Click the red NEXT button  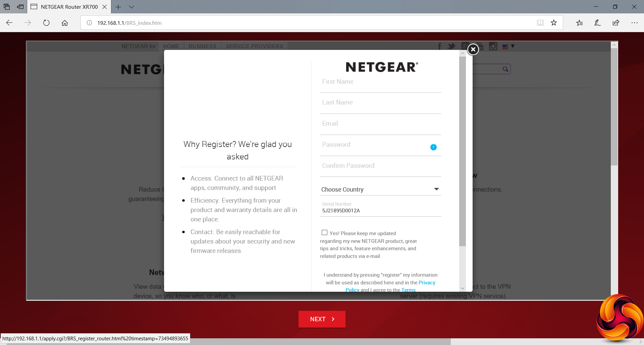point(322,319)
